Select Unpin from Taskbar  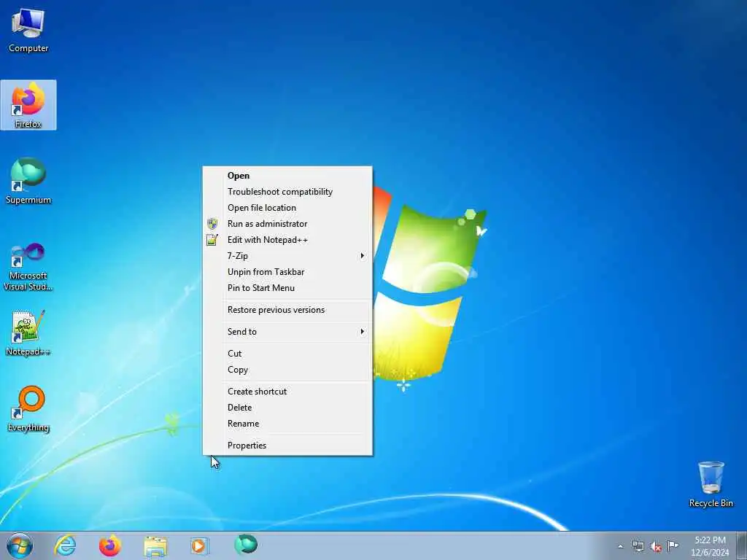click(x=287, y=272)
